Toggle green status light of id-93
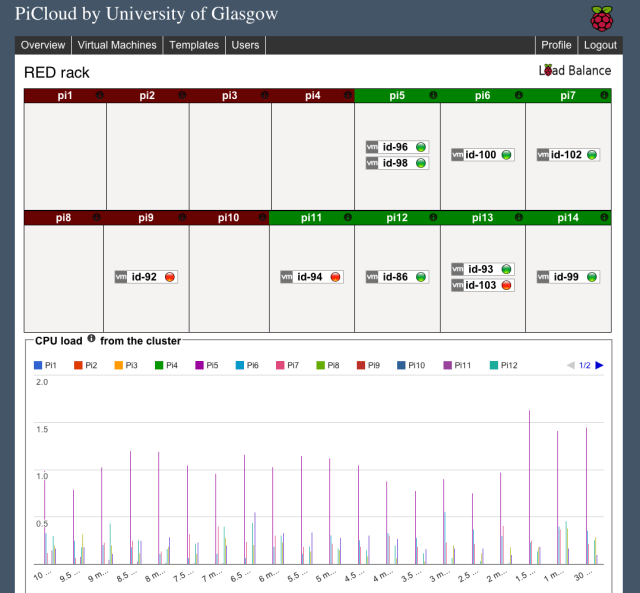640x593 pixels. click(x=506, y=269)
